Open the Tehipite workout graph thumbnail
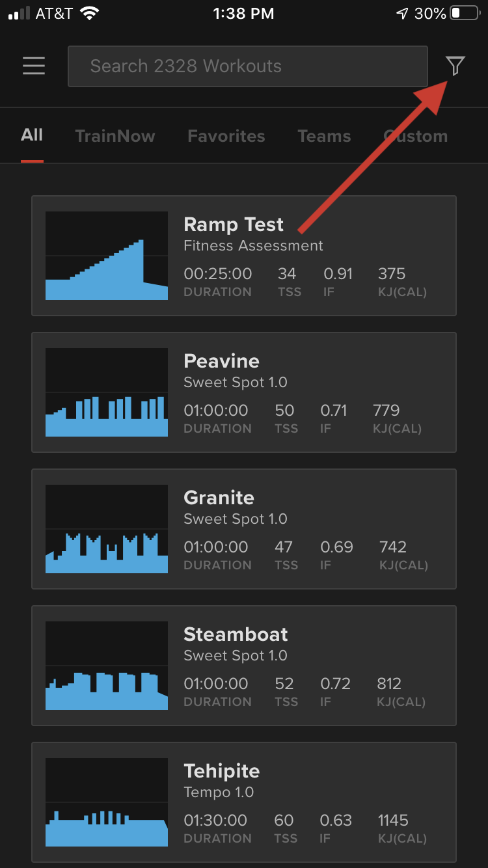Viewport: 488px width, 868px height. click(107, 802)
